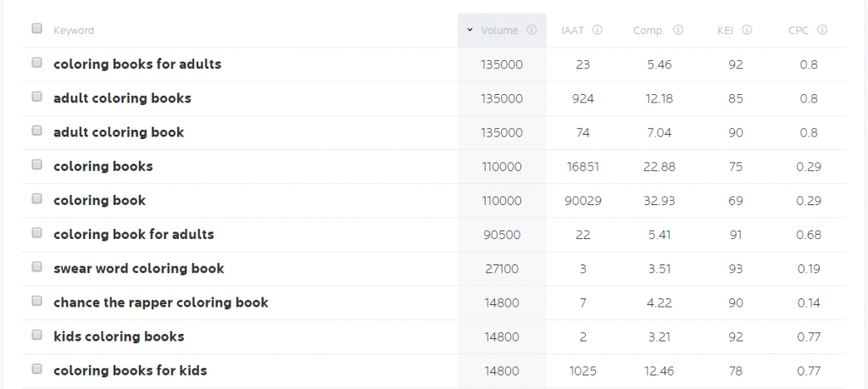Open the 'adult coloring books' keyword
This screenshot has height=389, width=868.
click(x=122, y=98)
